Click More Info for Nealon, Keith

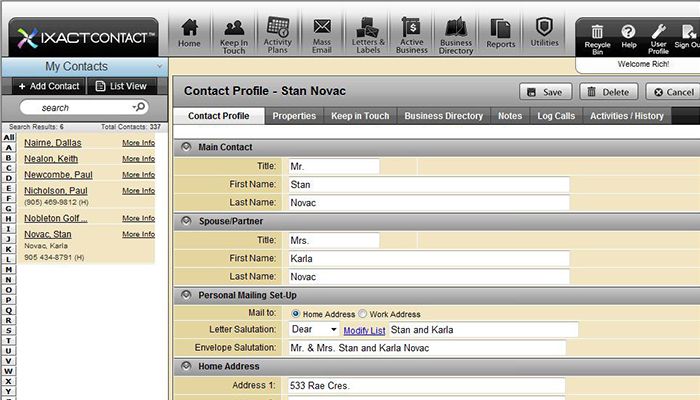[x=138, y=158]
